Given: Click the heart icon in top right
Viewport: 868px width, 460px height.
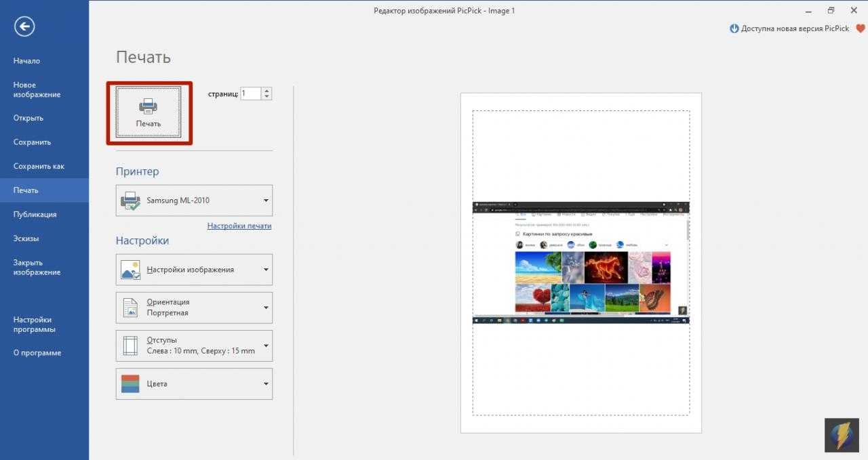Looking at the screenshot, I should [x=861, y=28].
